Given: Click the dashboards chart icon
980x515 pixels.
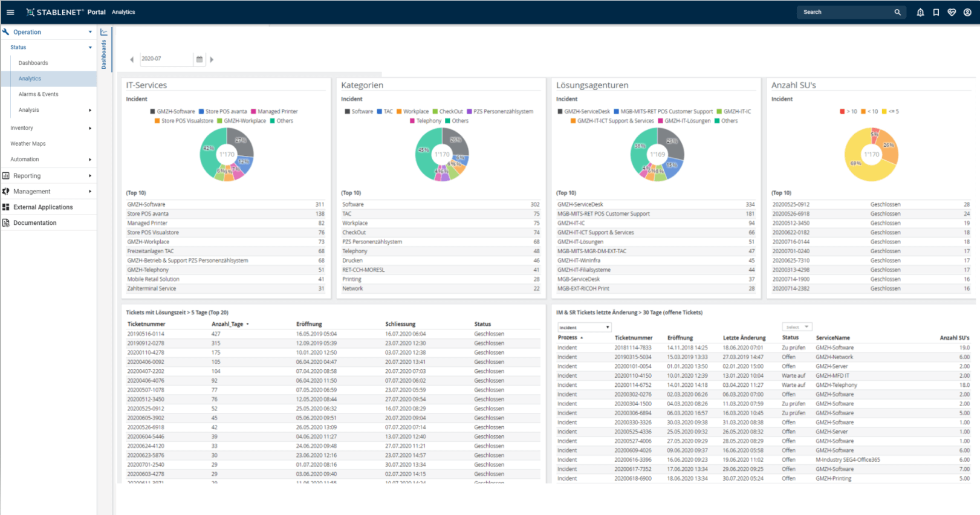Looking at the screenshot, I should [104, 32].
